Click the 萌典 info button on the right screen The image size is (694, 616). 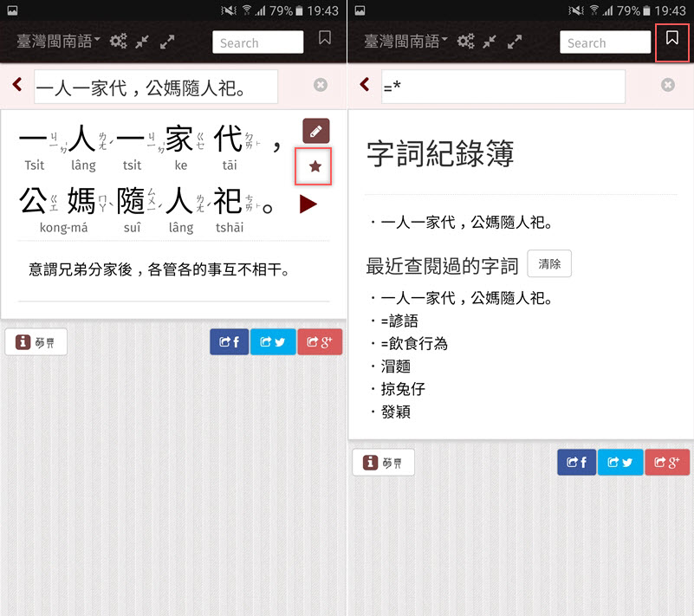[x=383, y=463]
